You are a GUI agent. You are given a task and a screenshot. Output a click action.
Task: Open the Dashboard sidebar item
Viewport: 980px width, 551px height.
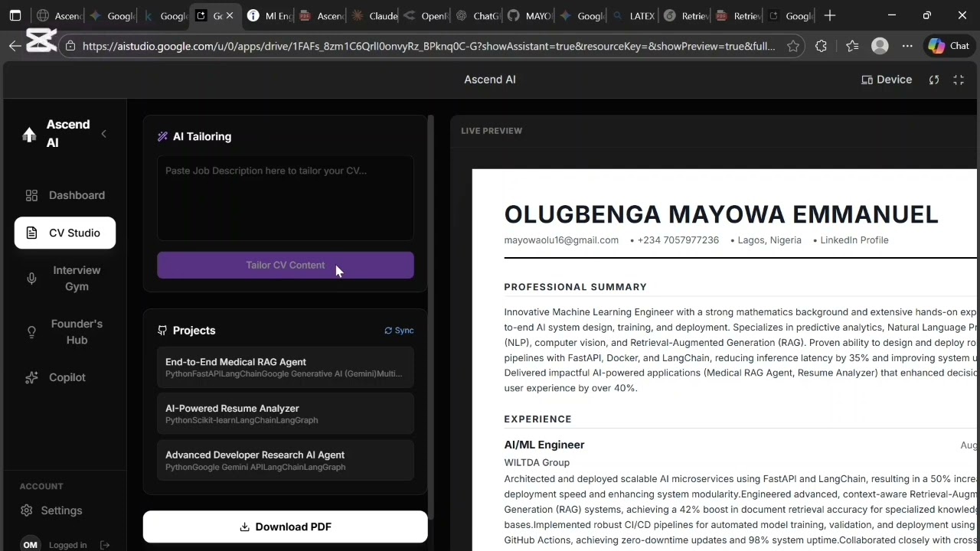point(65,195)
